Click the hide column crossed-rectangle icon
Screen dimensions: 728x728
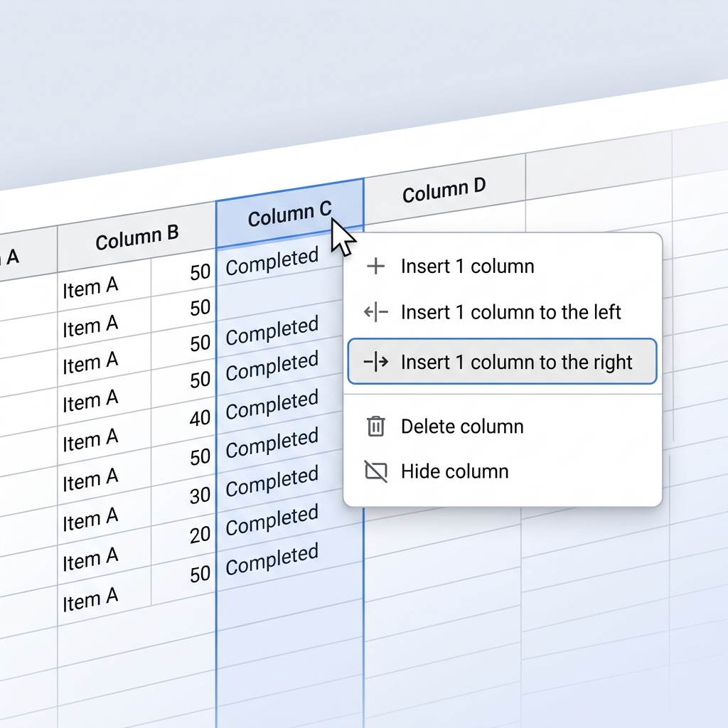click(x=375, y=472)
